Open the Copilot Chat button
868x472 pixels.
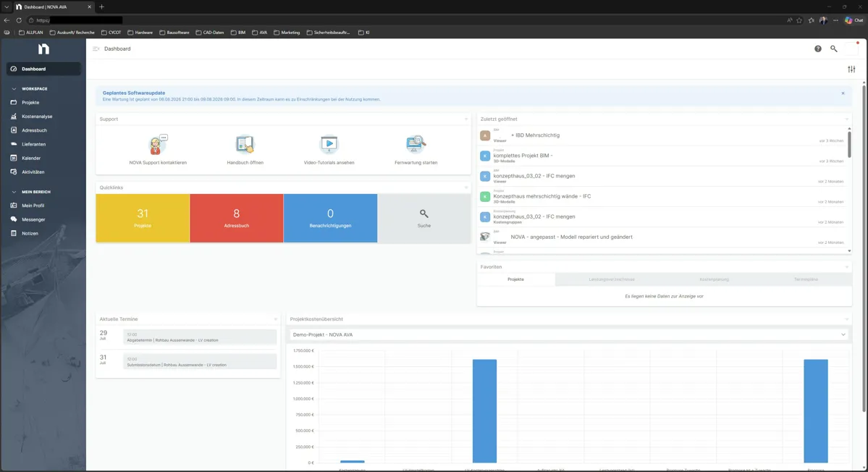(854, 20)
